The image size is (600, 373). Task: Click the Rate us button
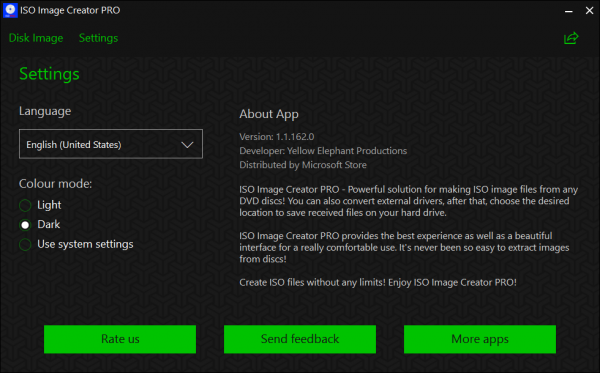point(120,339)
